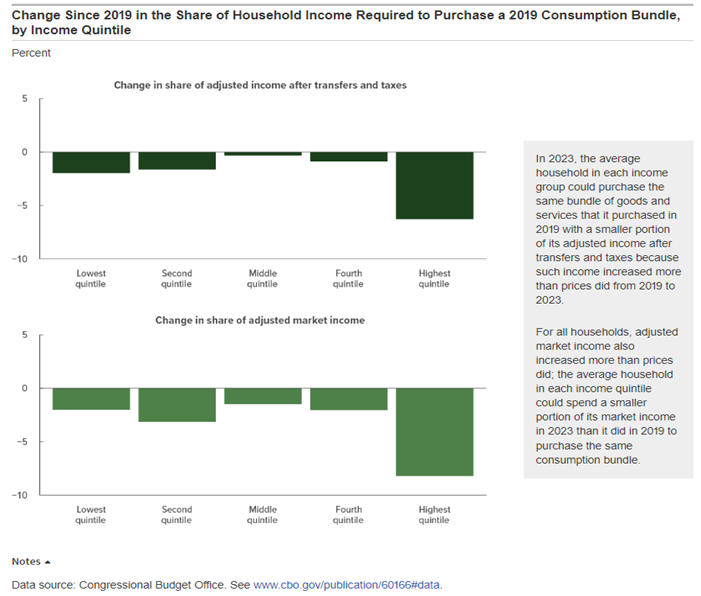This screenshot has width=701, height=596.
Task: Click the 'Percent' axis unit label
Action: point(30,53)
